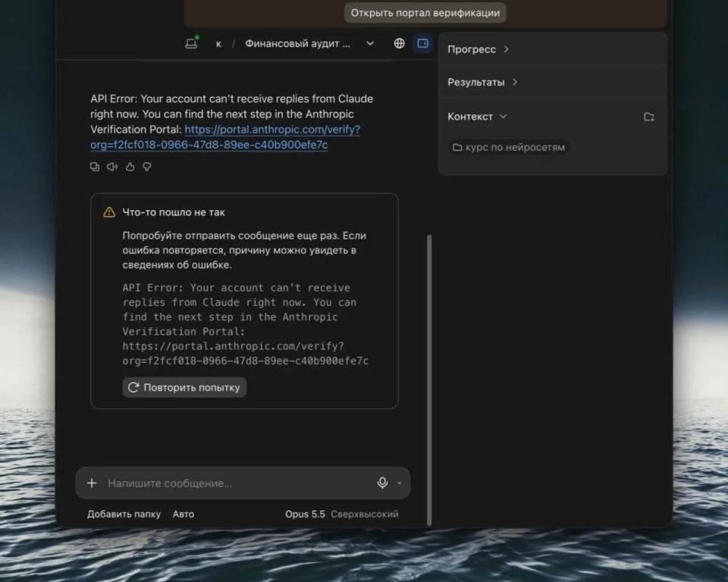Expand the Прогресс section

[479, 49]
